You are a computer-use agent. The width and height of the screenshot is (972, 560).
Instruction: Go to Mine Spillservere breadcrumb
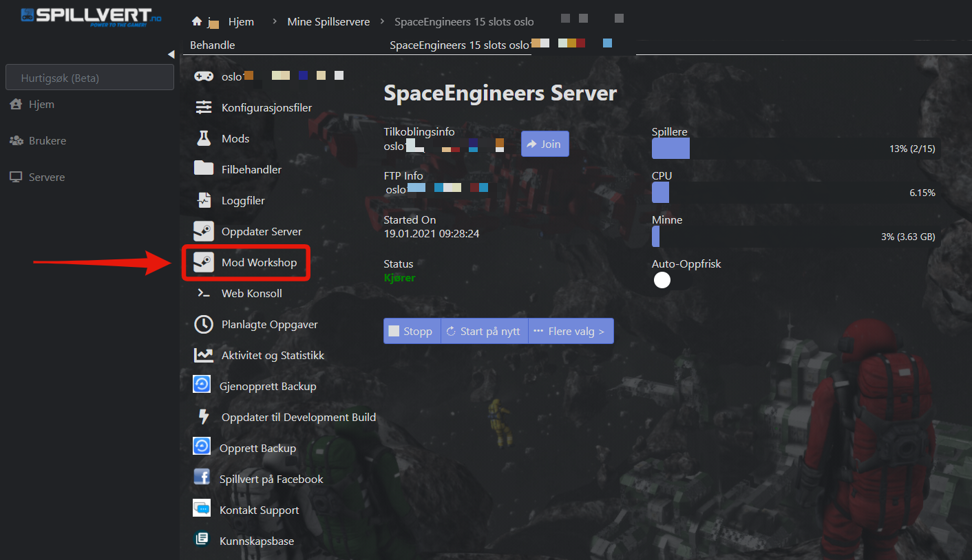[x=328, y=21]
